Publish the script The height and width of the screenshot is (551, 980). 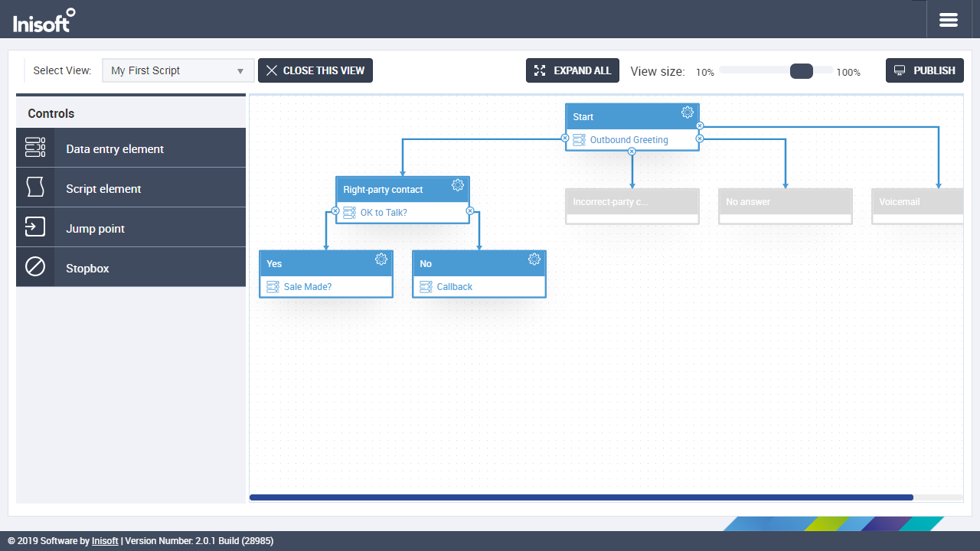(924, 70)
